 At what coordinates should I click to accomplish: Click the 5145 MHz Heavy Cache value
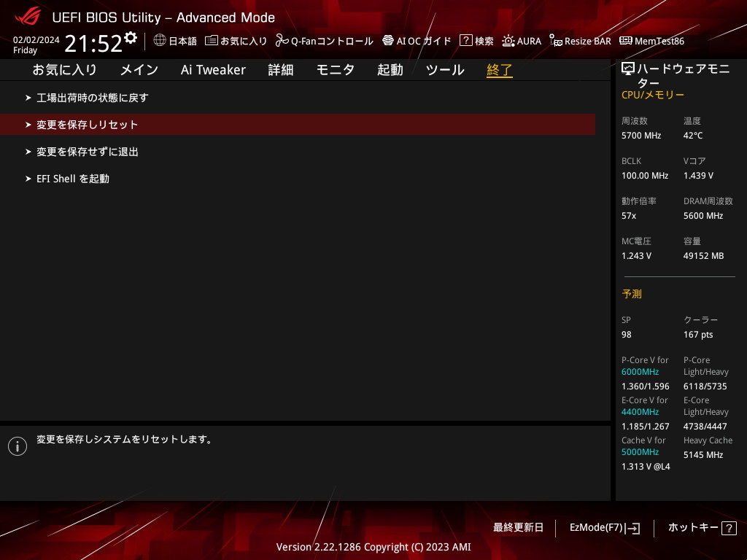click(x=703, y=455)
